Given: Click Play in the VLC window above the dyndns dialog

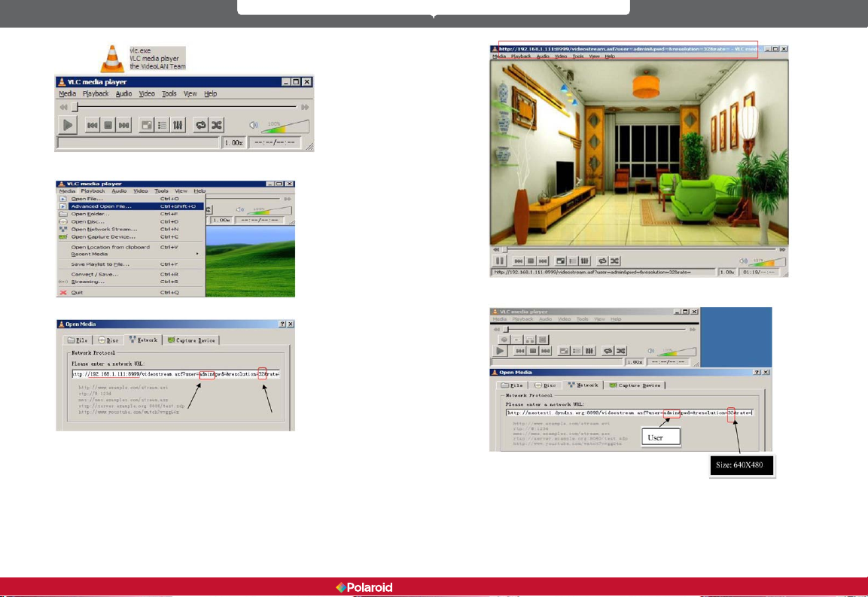Looking at the screenshot, I should [x=501, y=351].
